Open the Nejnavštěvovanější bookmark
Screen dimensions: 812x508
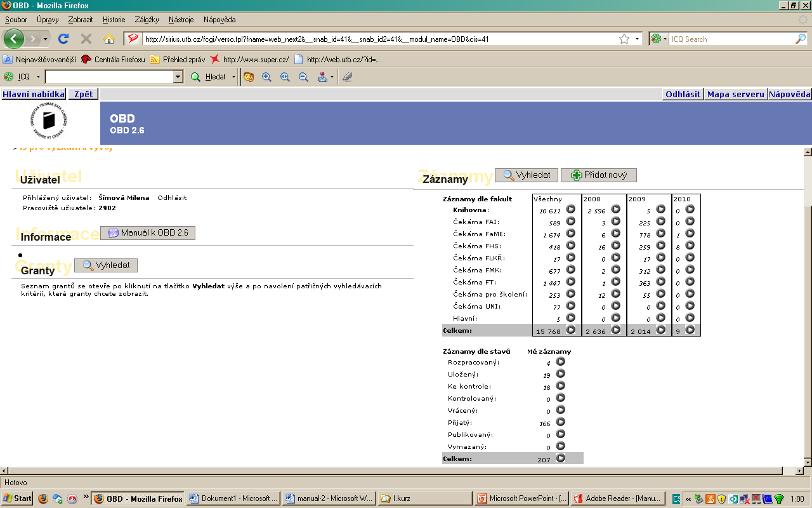click(x=39, y=60)
